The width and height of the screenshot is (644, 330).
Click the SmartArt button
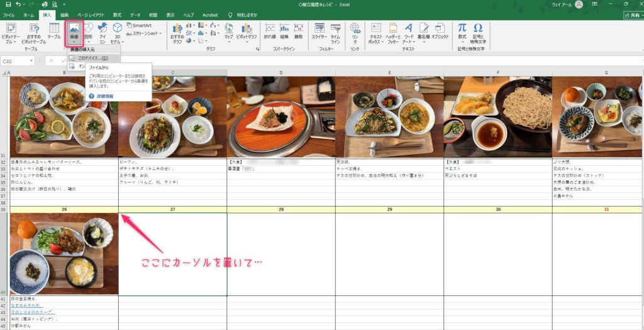(138, 25)
